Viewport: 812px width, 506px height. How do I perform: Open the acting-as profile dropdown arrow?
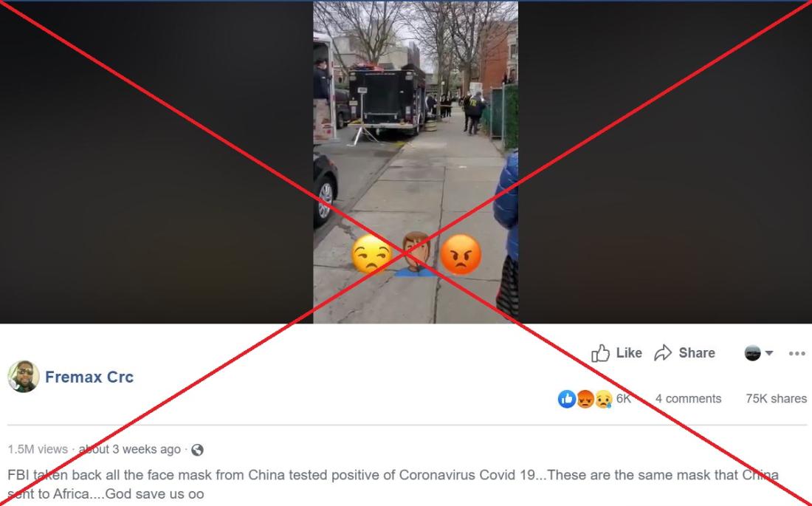pyautogui.click(x=769, y=353)
